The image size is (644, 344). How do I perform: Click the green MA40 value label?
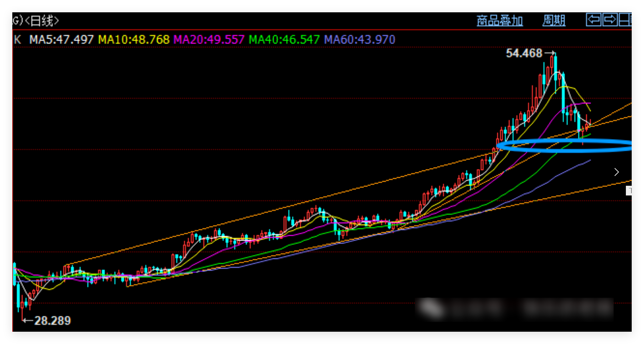284,40
